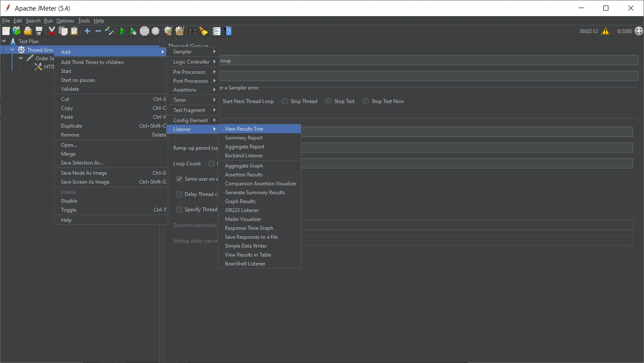This screenshot has height=363, width=644.
Task: Open Search with the binoculars icon
Action: coord(193,31)
